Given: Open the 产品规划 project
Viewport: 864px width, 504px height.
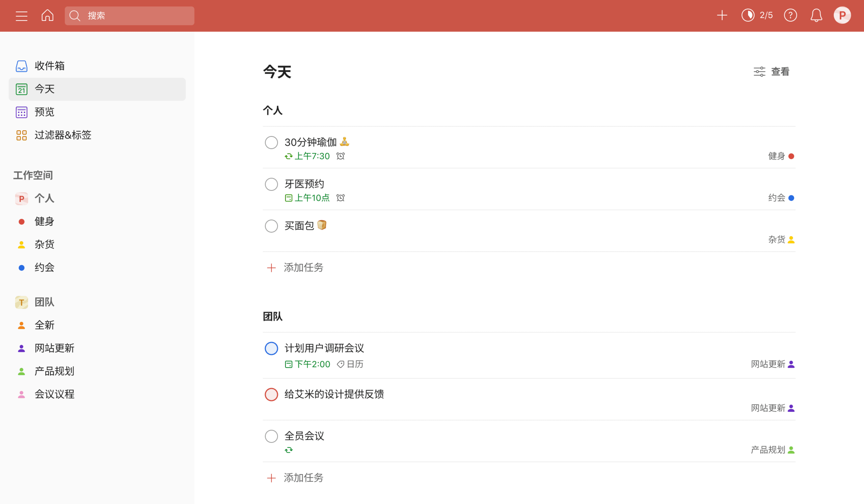Looking at the screenshot, I should [x=54, y=371].
